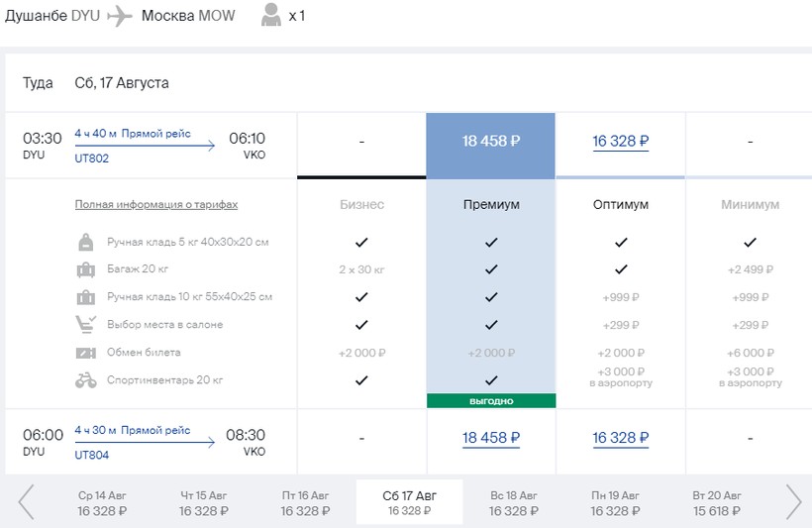Click the seat selection icon
The image size is (812, 528).
point(86,325)
